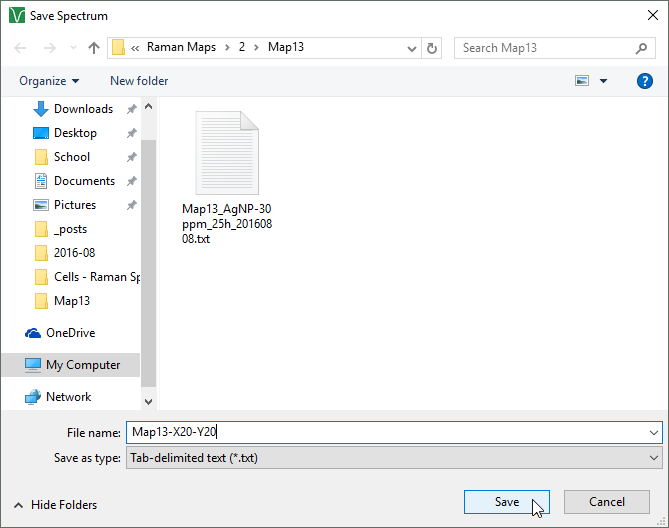Expand the address bar path history dropdown
Screen dimensions: 669x528
(413, 48)
